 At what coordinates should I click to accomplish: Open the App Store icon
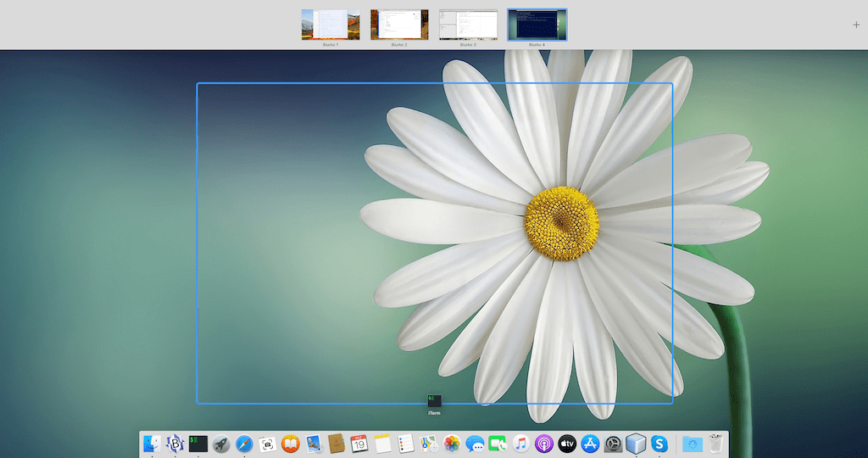click(x=591, y=444)
